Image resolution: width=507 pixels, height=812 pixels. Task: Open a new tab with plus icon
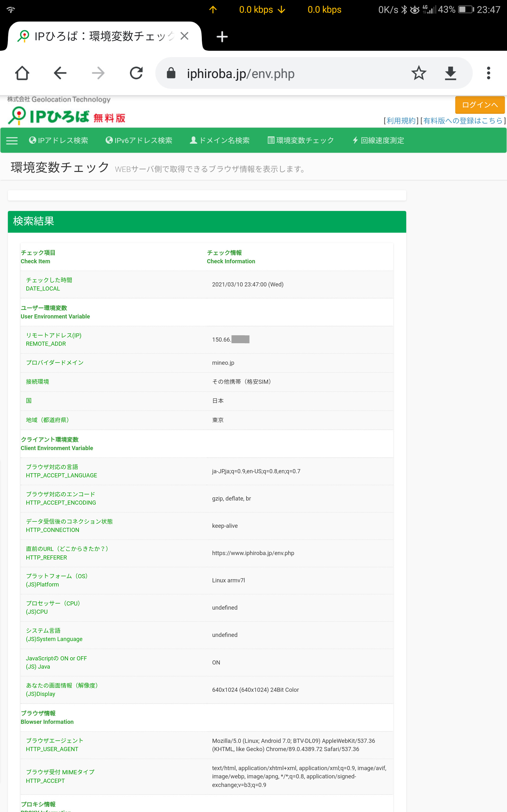pyautogui.click(x=222, y=36)
